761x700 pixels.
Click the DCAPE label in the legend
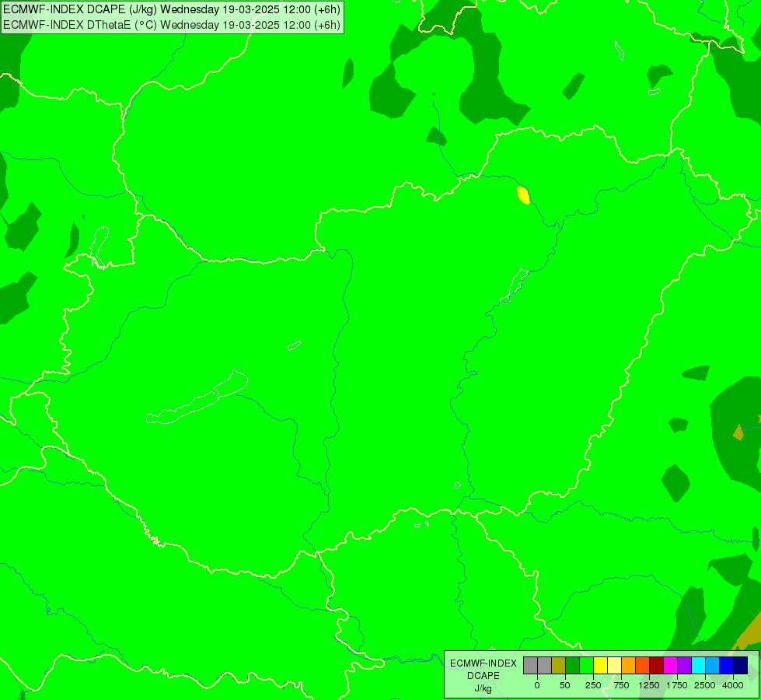pos(483,676)
